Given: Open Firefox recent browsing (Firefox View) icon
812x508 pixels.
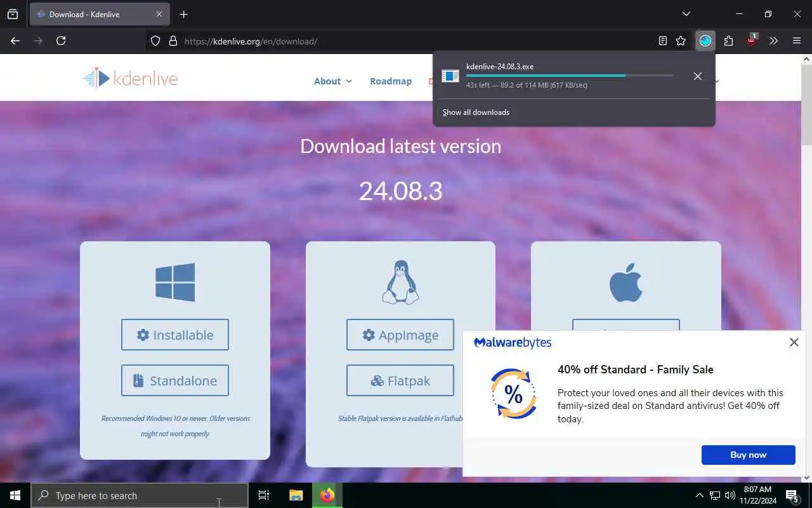Looking at the screenshot, I should tap(13, 14).
